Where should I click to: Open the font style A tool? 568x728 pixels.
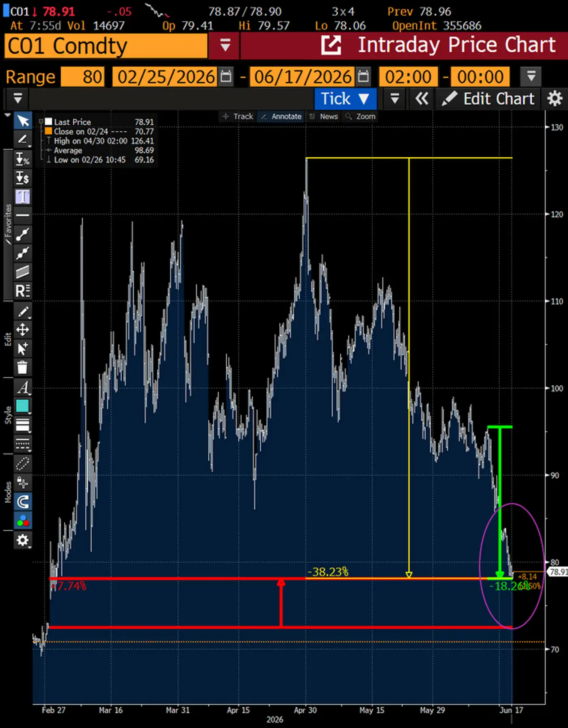(23, 387)
